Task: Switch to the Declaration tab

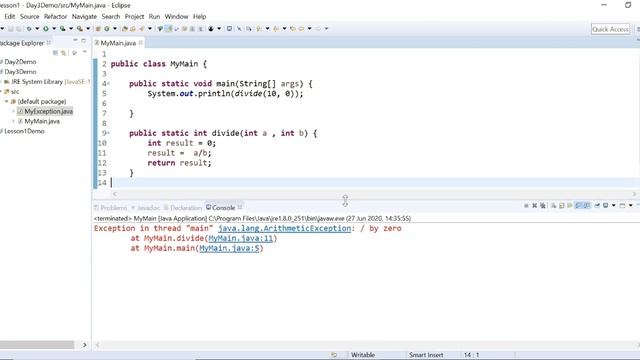Action: pyautogui.click(x=183, y=208)
